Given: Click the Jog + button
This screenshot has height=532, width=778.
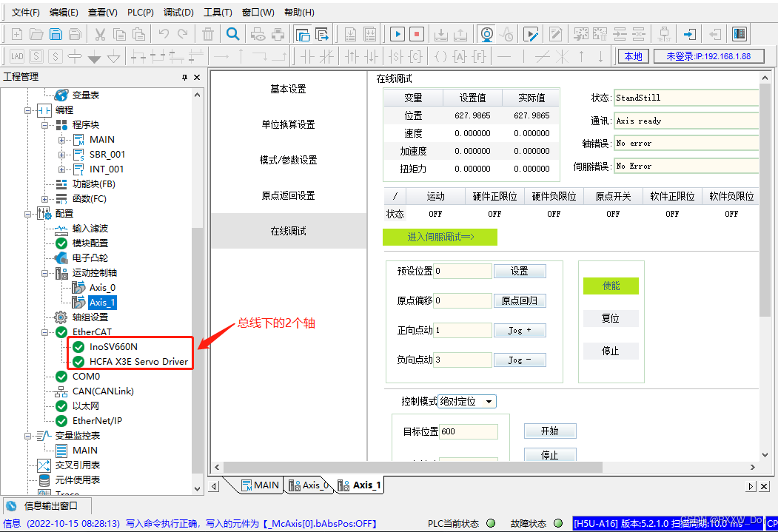Looking at the screenshot, I should point(520,330).
